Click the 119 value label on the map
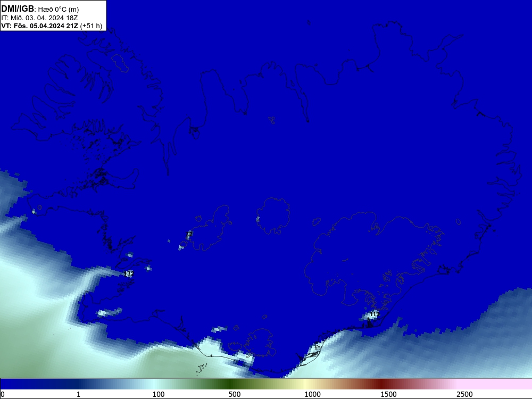Image resolution: width=532 pixels, height=399 pixels. pos(375,314)
